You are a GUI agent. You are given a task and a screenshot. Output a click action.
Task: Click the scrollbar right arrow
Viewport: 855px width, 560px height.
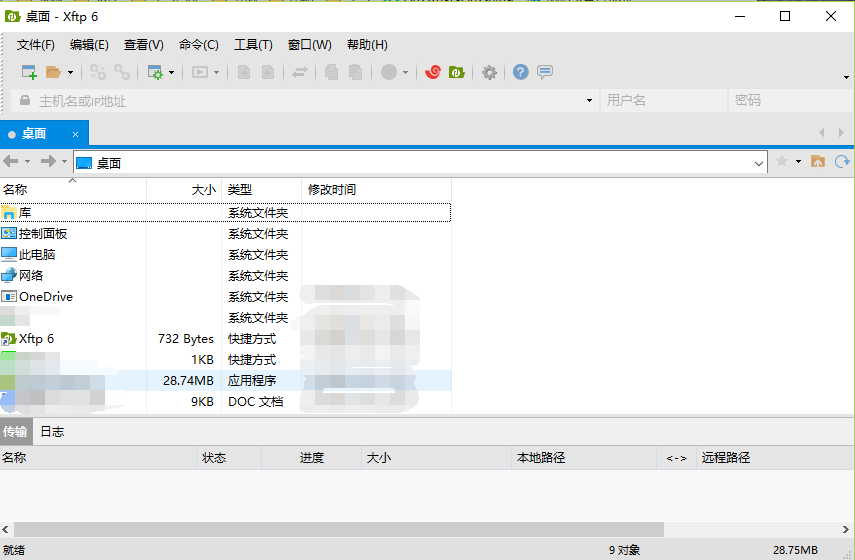point(846,529)
